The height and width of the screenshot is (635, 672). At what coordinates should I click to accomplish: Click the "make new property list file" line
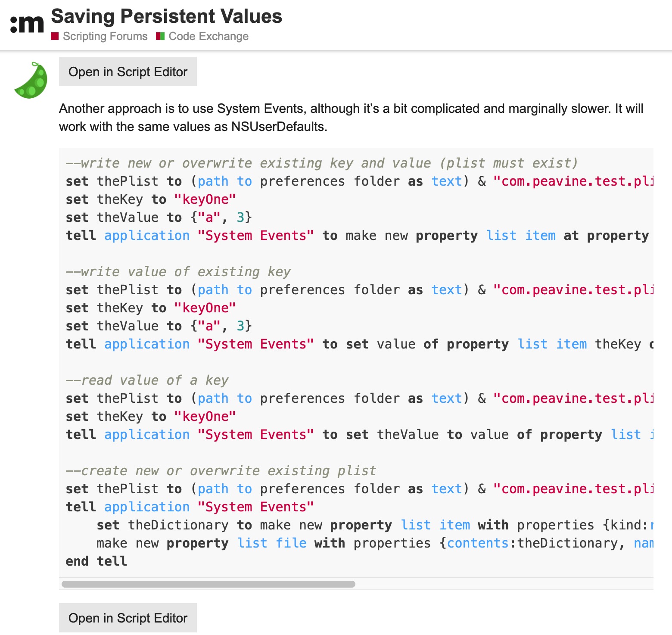coord(375,543)
